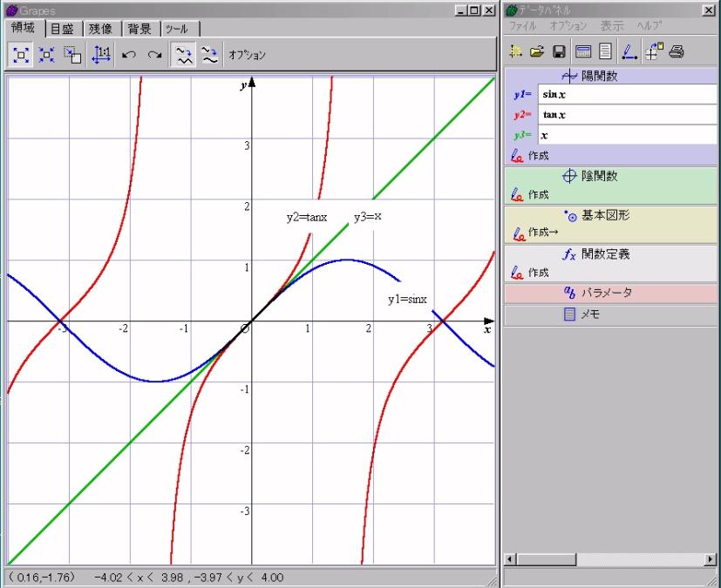This screenshot has height=588, width=721.
Task: Click the y1=sinx graph label
Action: click(x=407, y=300)
